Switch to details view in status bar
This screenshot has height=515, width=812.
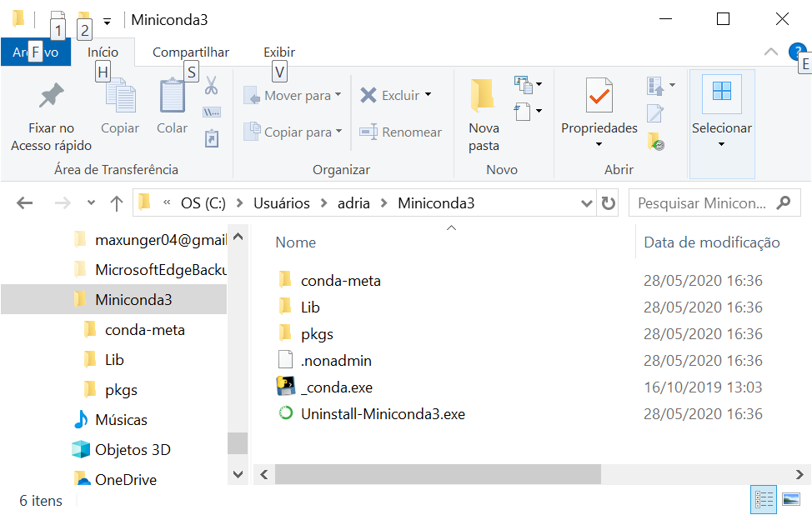pyautogui.click(x=764, y=500)
